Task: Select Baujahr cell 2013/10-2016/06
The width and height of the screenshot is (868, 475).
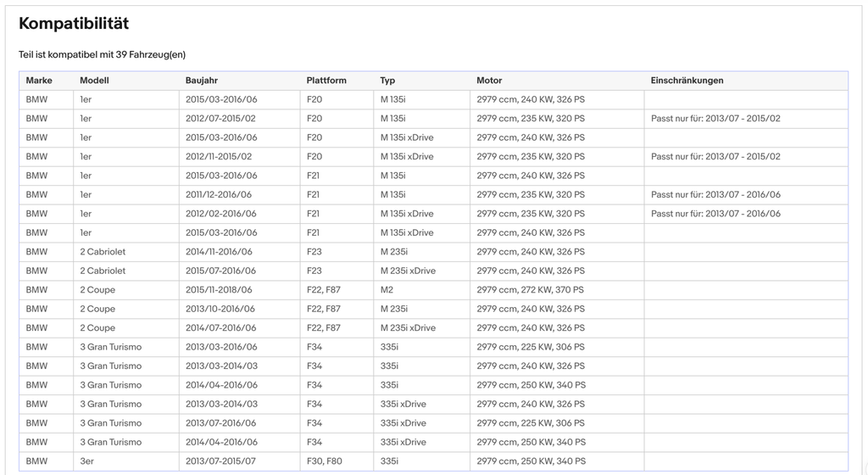Action: tap(220, 309)
